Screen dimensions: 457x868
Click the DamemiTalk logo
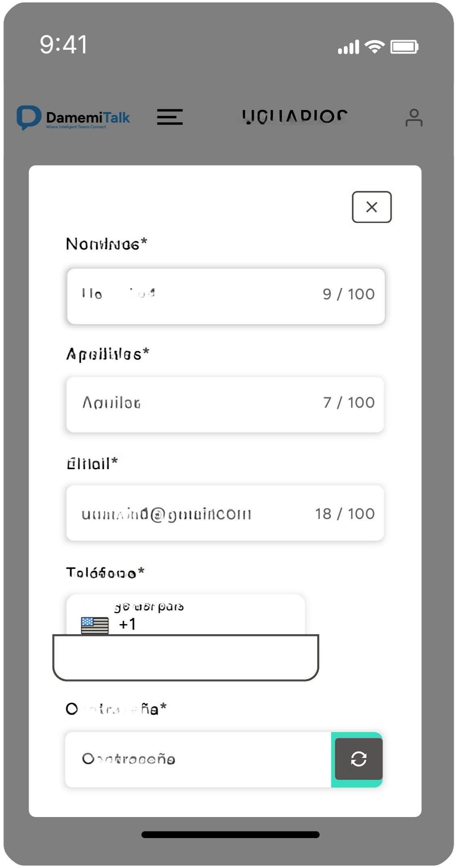point(74,118)
